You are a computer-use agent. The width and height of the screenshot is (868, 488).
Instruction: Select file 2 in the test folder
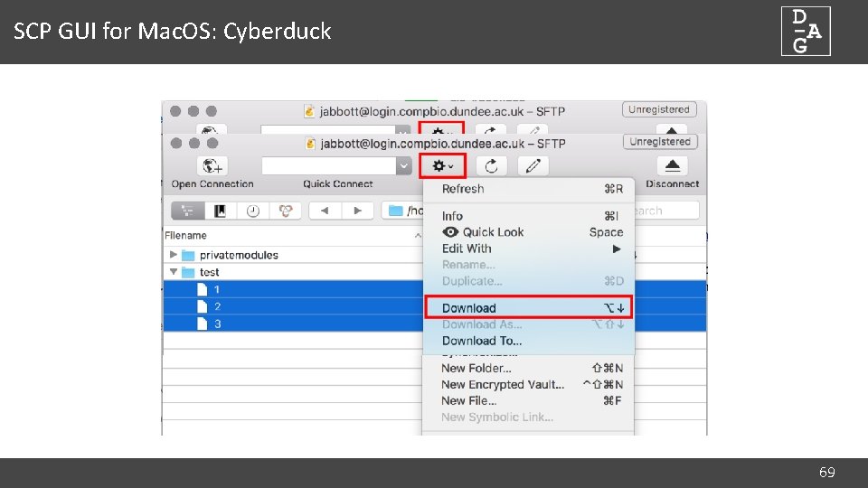(x=293, y=306)
